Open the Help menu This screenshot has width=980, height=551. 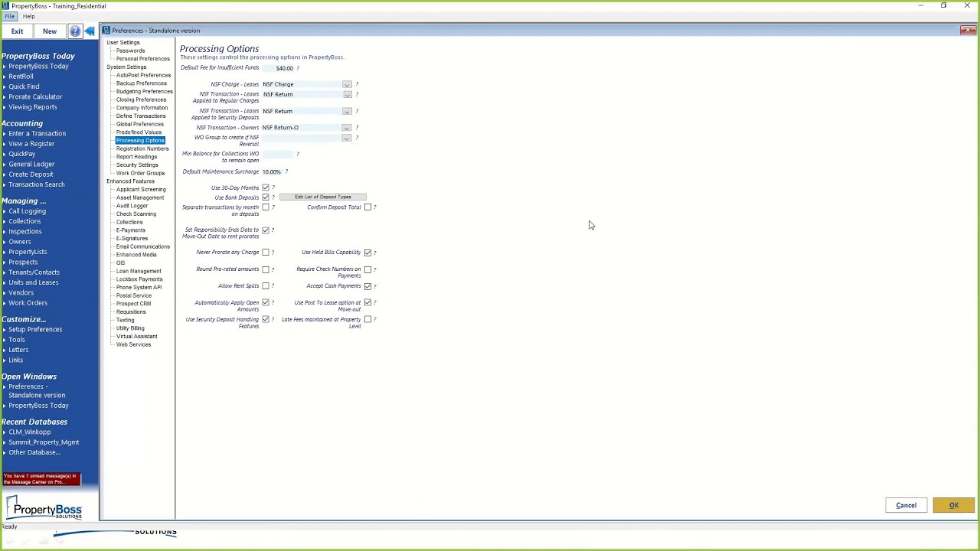[x=28, y=16]
